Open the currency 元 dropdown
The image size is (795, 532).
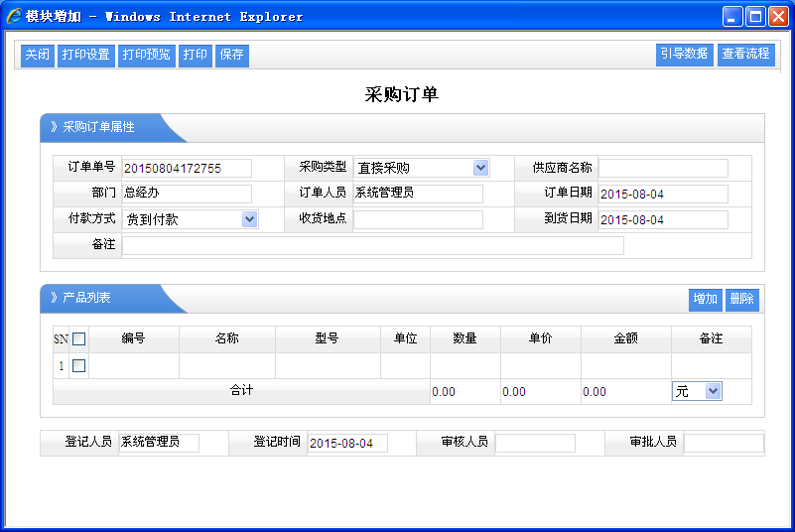713,391
